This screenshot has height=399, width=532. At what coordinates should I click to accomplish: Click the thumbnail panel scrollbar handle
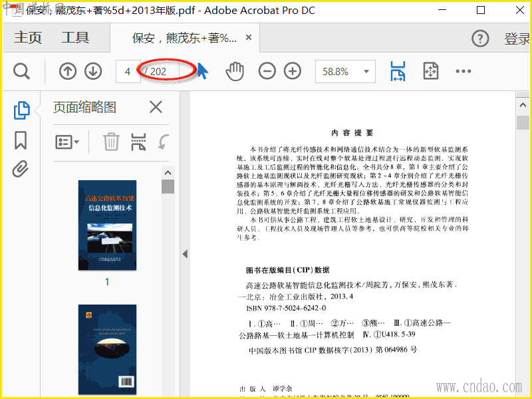pos(168,186)
